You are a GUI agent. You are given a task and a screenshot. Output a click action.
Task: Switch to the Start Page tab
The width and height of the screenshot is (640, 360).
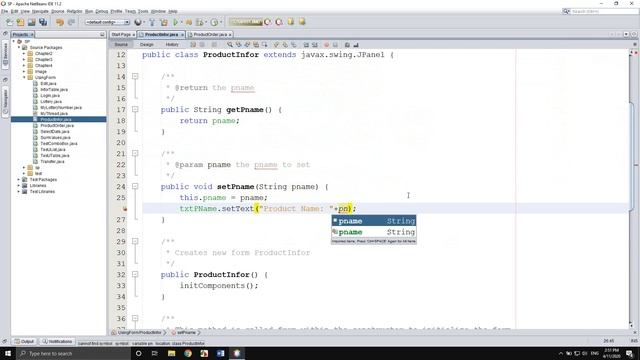coord(121,35)
